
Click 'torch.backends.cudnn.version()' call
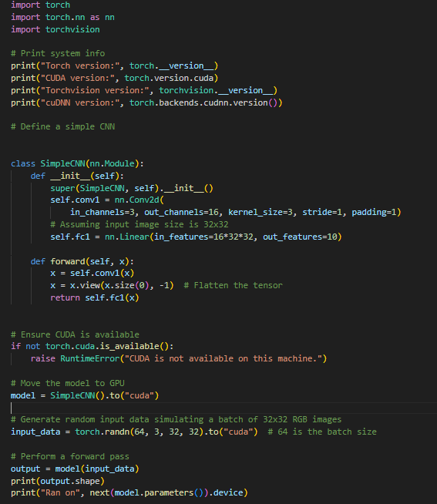click(203, 102)
